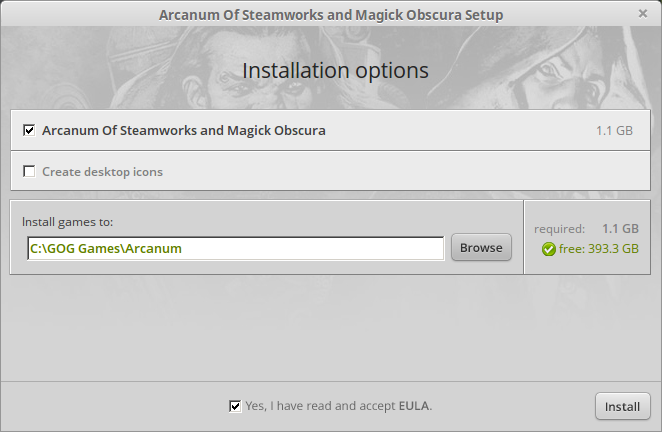The height and width of the screenshot is (432, 662).
Task: Click the 'free: 393.3 GB' text
Action: click(599, 249)
